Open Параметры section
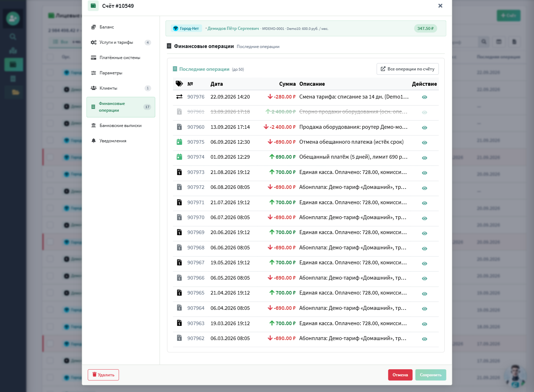 click(x=121, y=73)
